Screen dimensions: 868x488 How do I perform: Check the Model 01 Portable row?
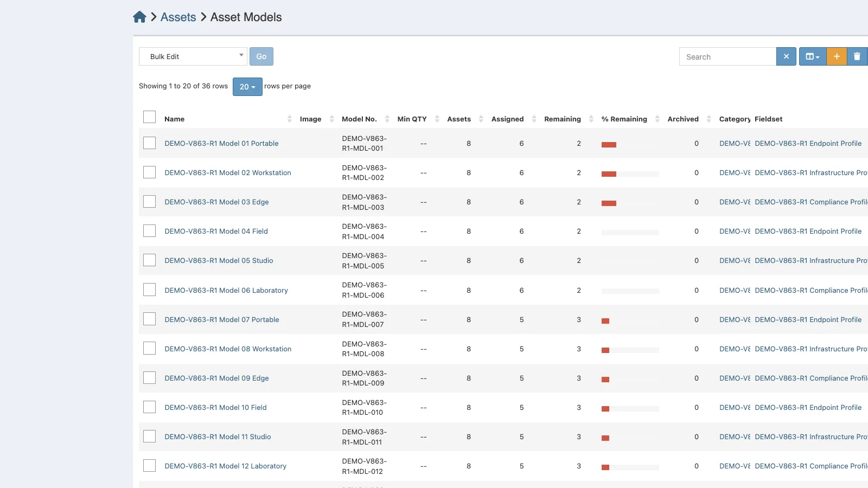coord(149,143)
